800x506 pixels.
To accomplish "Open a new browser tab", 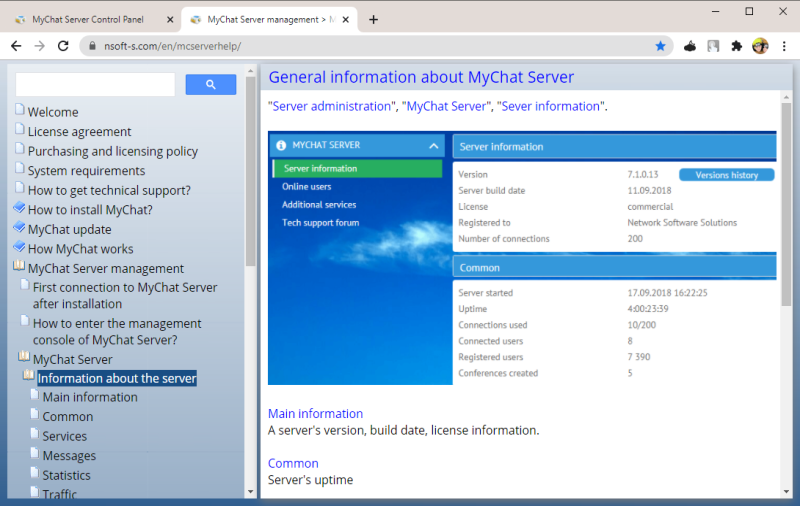I will (x=373, y=19).
